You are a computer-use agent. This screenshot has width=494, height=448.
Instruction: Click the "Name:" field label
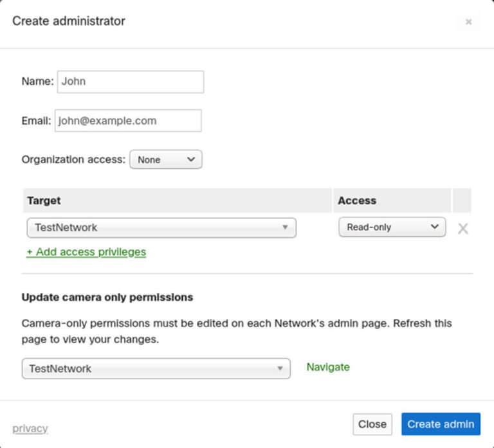click(38, 81)
